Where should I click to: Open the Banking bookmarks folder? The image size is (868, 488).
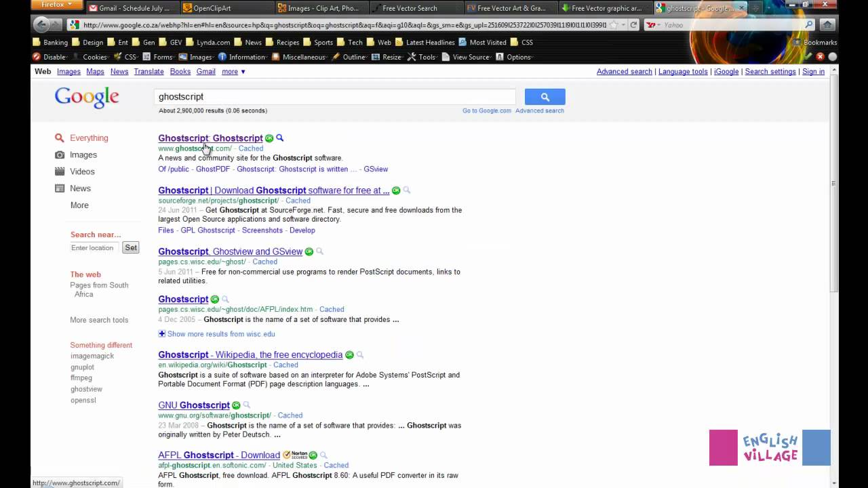50,42
